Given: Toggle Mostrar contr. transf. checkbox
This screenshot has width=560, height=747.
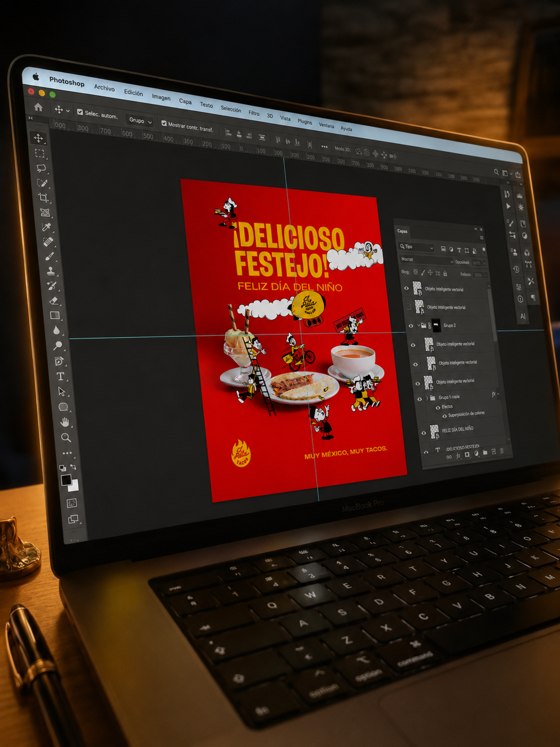Looking at the screenshot, I should pyautogui.click(x=164, y=123).
